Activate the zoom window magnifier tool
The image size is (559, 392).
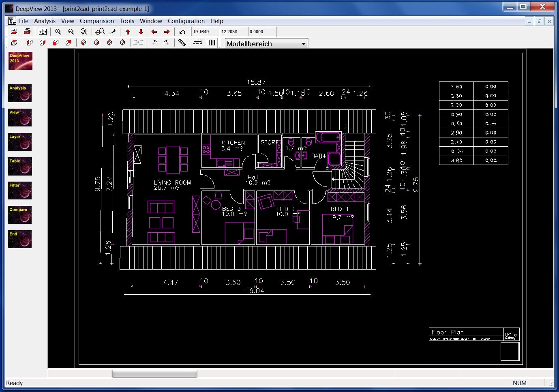click(x=84, y=32)
